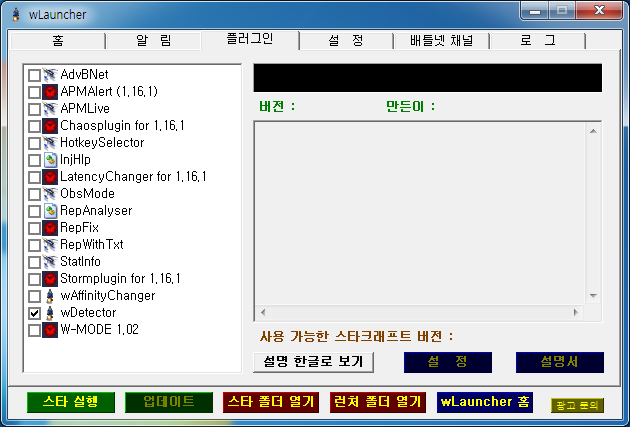Click the dark blue 설 정 button
The width and height of the screenshot is (630, 427).
448,362
